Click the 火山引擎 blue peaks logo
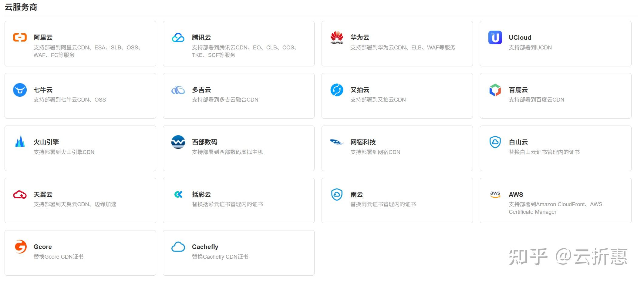Image resolution: width=644 pixels, height=282 pixels. pyautogui.click(x=20, y=141)
